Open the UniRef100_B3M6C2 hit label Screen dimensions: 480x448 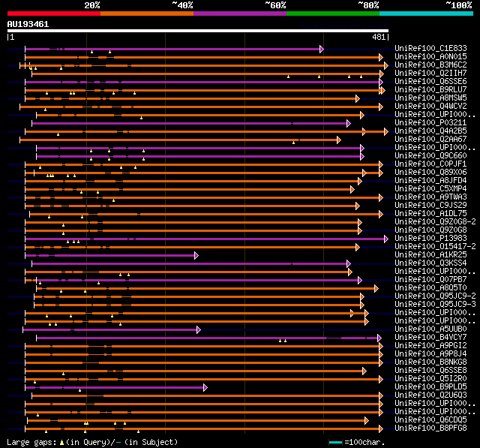point(430,65)
